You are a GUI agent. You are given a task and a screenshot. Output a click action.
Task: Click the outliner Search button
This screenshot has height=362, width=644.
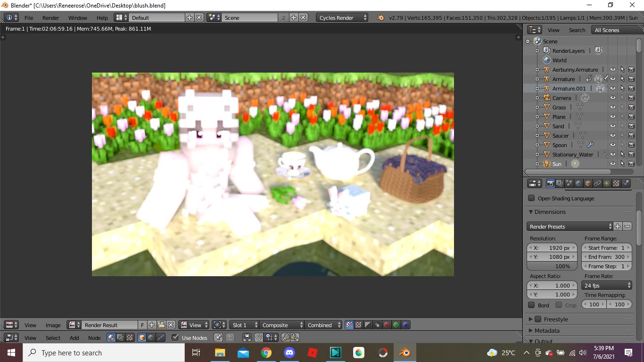(x=577, y=30)
